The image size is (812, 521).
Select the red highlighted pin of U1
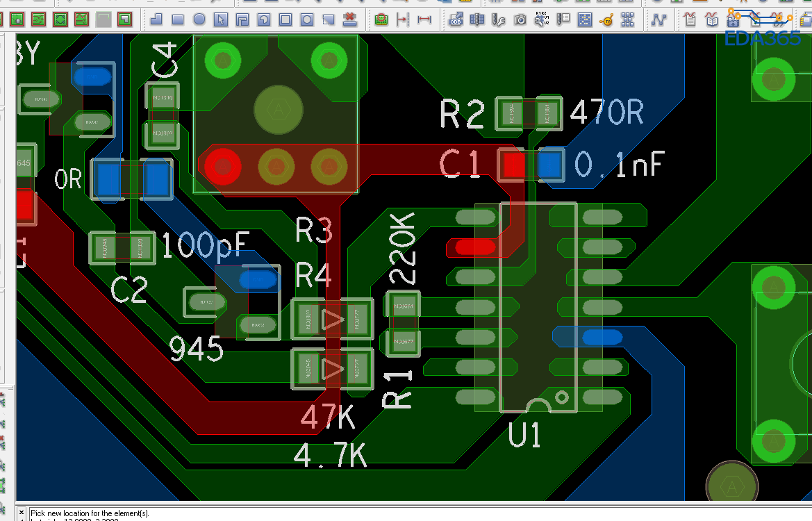click(475, 247)
